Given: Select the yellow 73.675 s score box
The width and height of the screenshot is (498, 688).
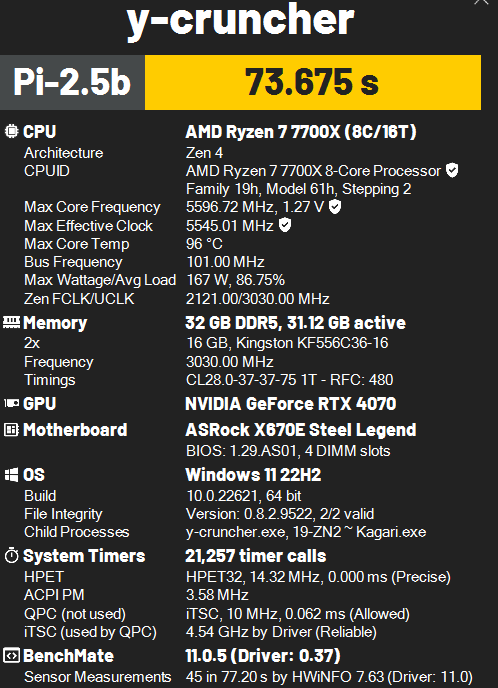Looking at the screenshot, I should (x=313, y=82).
